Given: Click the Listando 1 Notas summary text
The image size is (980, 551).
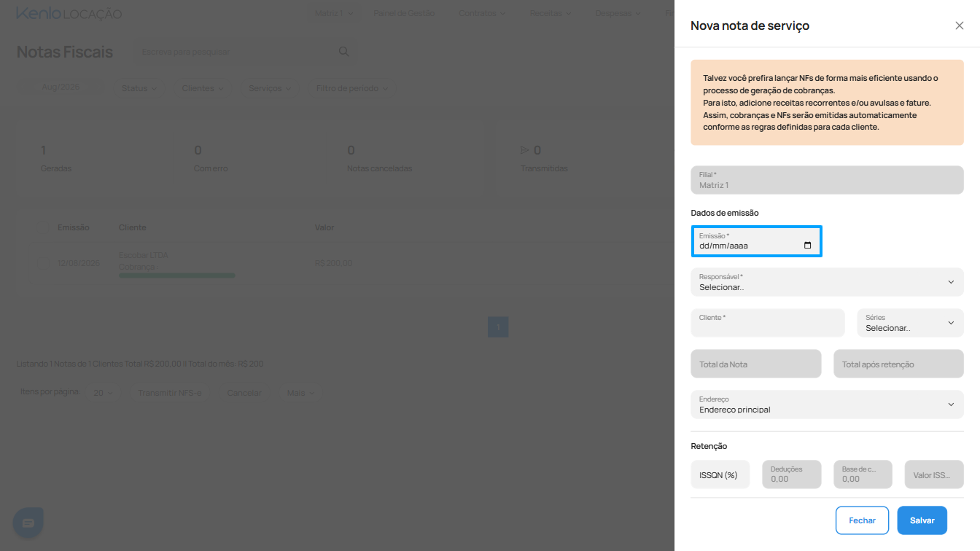Looking at the screenshot, I should pos(140,364).
